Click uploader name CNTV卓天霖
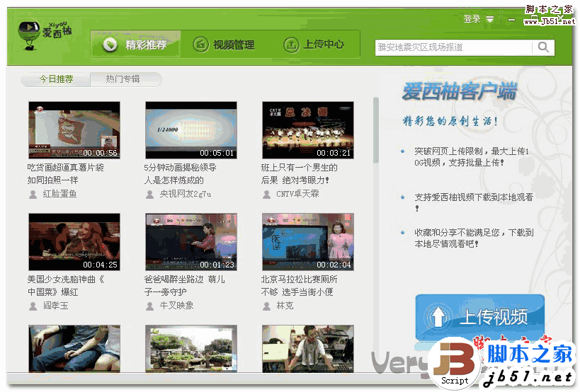 tap(297, 194)
